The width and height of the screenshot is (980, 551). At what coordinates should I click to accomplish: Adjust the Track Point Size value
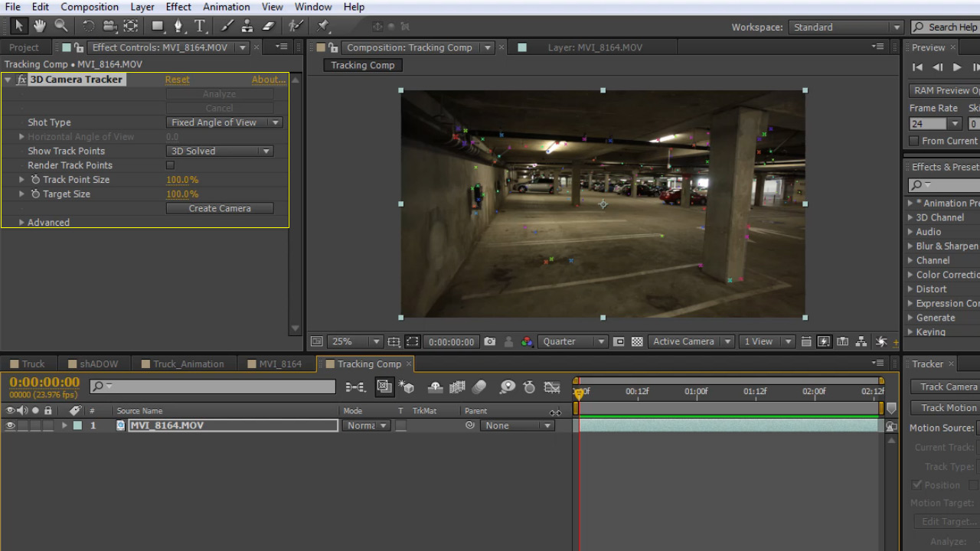pos(182,180)
